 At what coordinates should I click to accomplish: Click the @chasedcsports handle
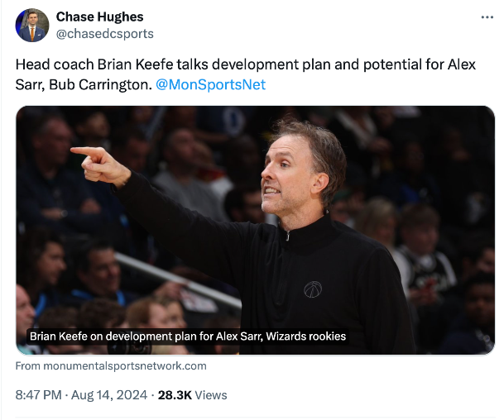point(104,34)
